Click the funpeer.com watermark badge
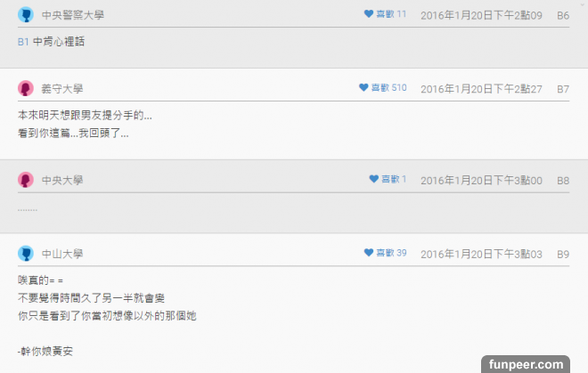588x373 pixels. pyautogui.click(x=526, y=364)
